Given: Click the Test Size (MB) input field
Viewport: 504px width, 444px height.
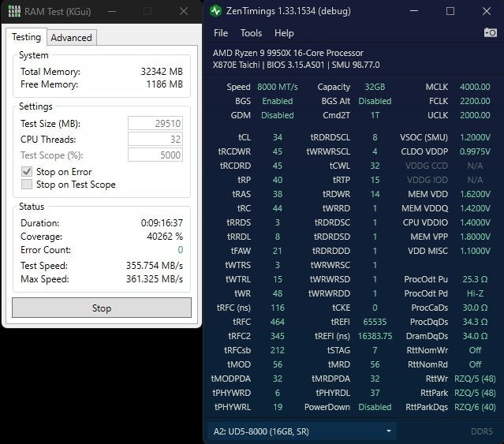Looking at the screenshot, I should pyautogui.click(x=155, y=123).
